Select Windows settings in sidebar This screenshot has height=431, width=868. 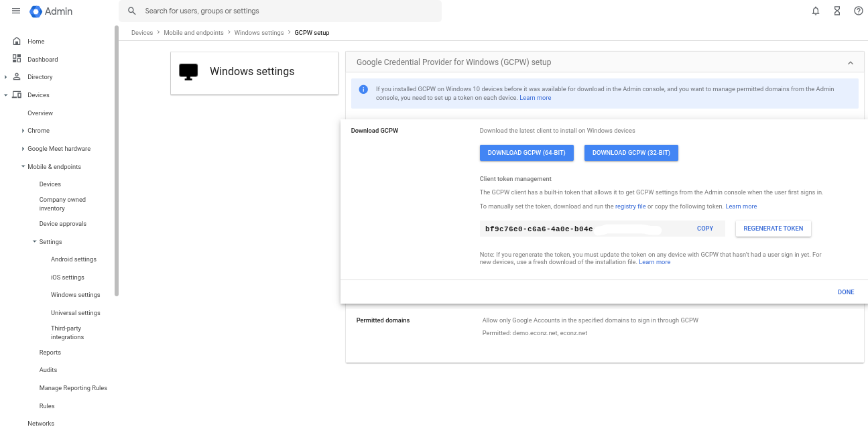tap(76, 295)
